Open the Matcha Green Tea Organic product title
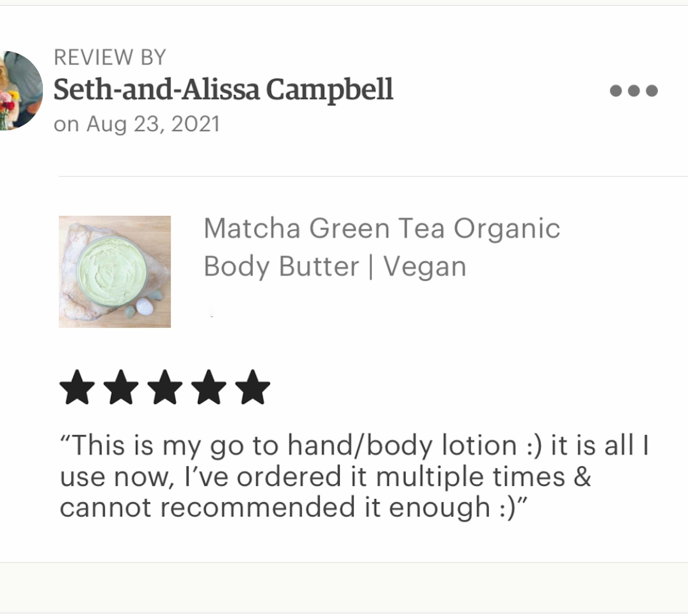The width and height of the screenshot is (688, 616). click(x=382, y=229)
